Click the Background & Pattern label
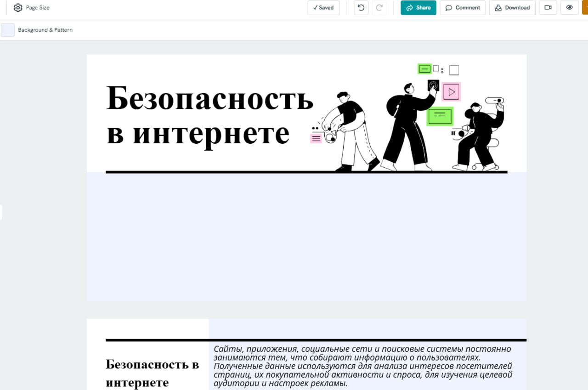The image size is (588, 390). pos(45,30)
